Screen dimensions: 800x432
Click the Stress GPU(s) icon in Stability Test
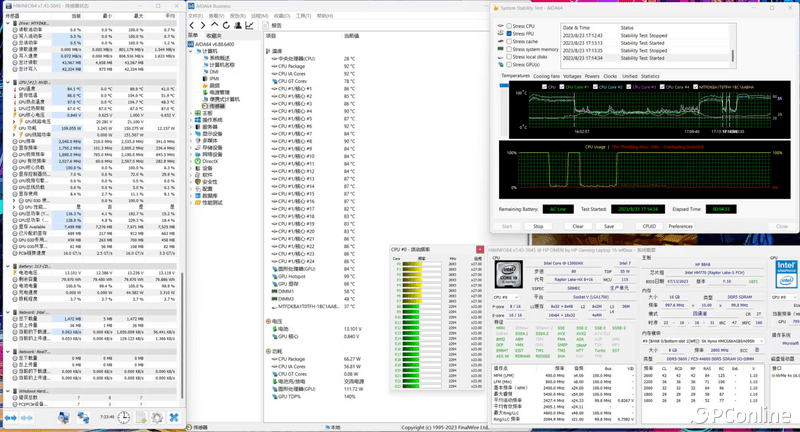tap(501, 65)
